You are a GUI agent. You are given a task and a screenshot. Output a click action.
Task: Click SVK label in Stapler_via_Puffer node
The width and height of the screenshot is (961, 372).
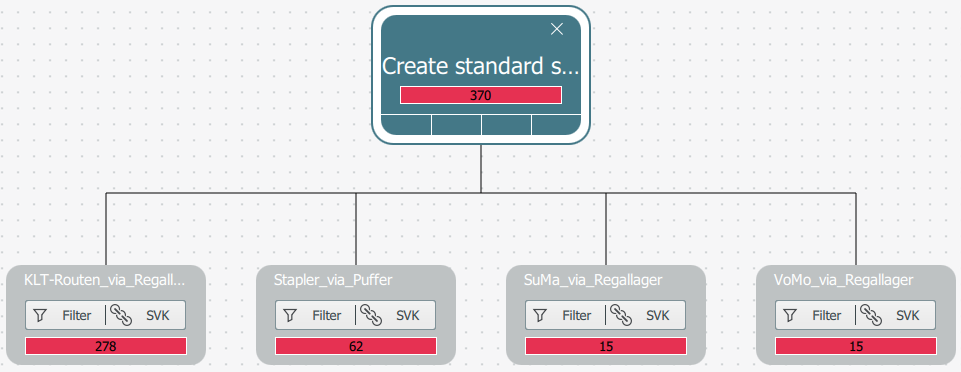tap(408, 316)
